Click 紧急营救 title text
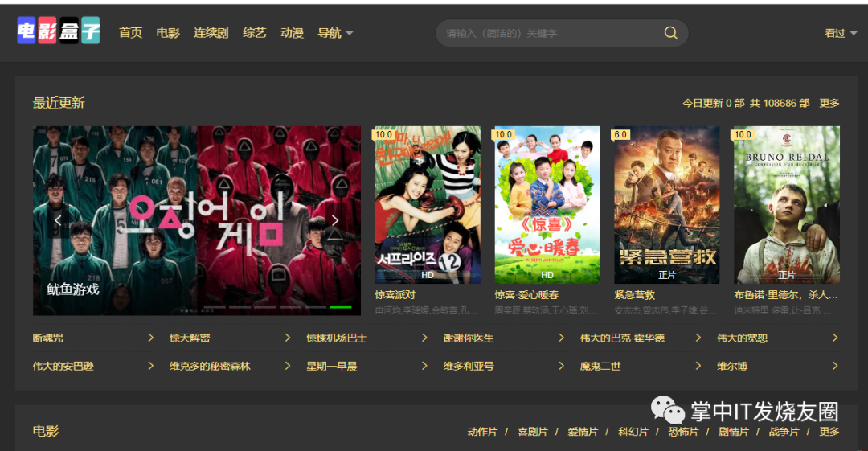Viewport: 868px width, 451px height. coord(634,295)
